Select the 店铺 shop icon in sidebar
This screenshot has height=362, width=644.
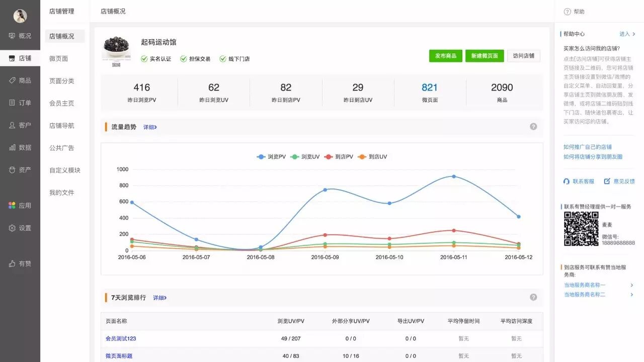point(12,58)
